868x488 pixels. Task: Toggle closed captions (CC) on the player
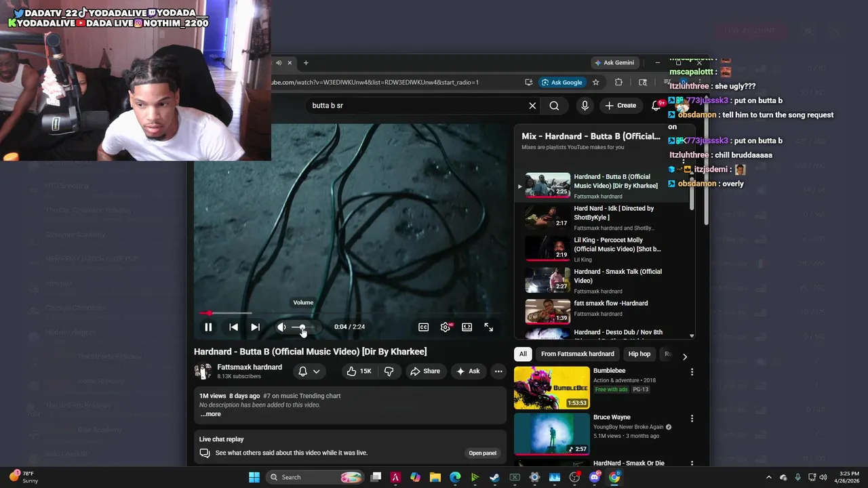coord(423,327)
